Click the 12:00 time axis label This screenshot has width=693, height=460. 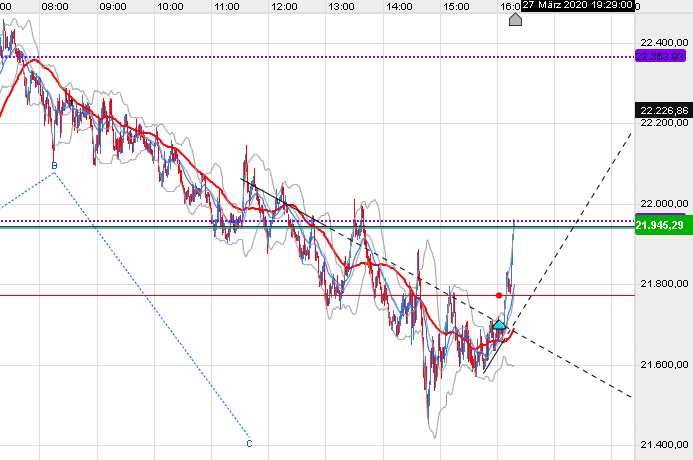(x=284, y=7)
